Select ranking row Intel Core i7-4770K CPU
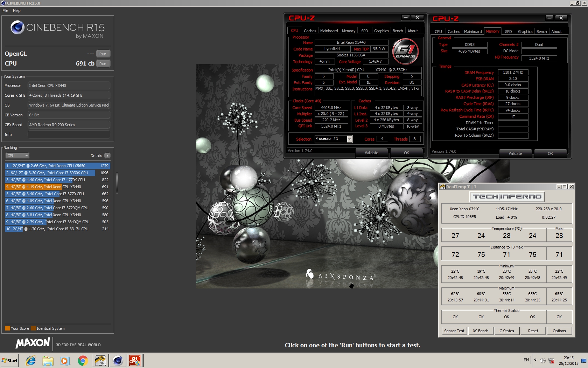Screen dimensions: 588x368 [57, 180]
